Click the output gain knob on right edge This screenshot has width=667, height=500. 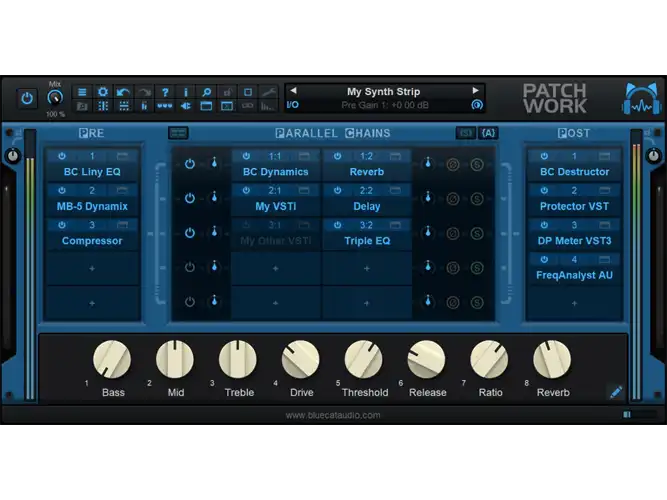(653, 156)
